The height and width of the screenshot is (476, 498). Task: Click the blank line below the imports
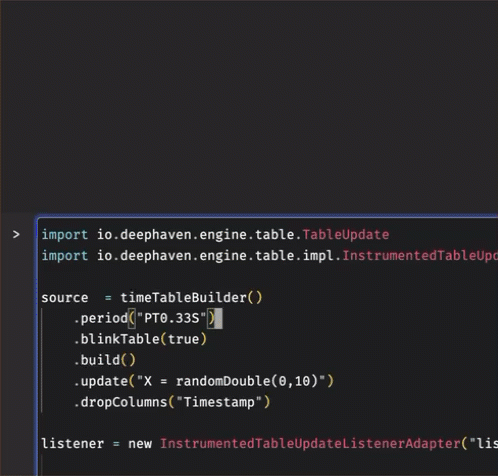pyautogui.click(x=267, y=277)
